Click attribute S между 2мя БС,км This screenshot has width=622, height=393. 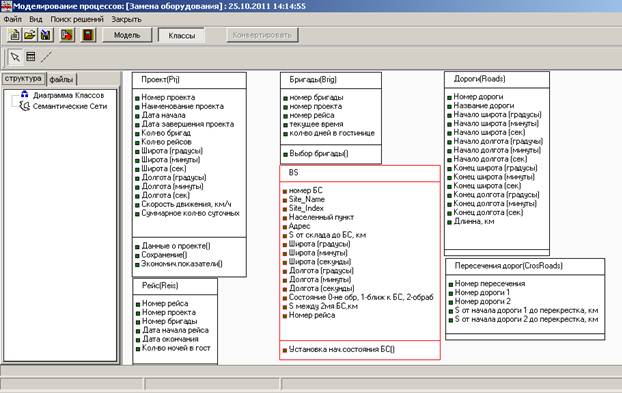(323, 307)
